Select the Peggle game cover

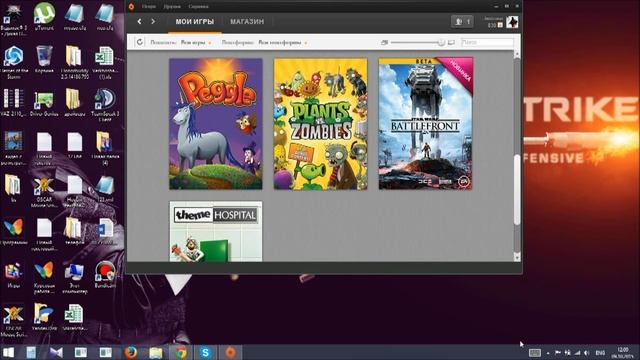coord(216,124)
